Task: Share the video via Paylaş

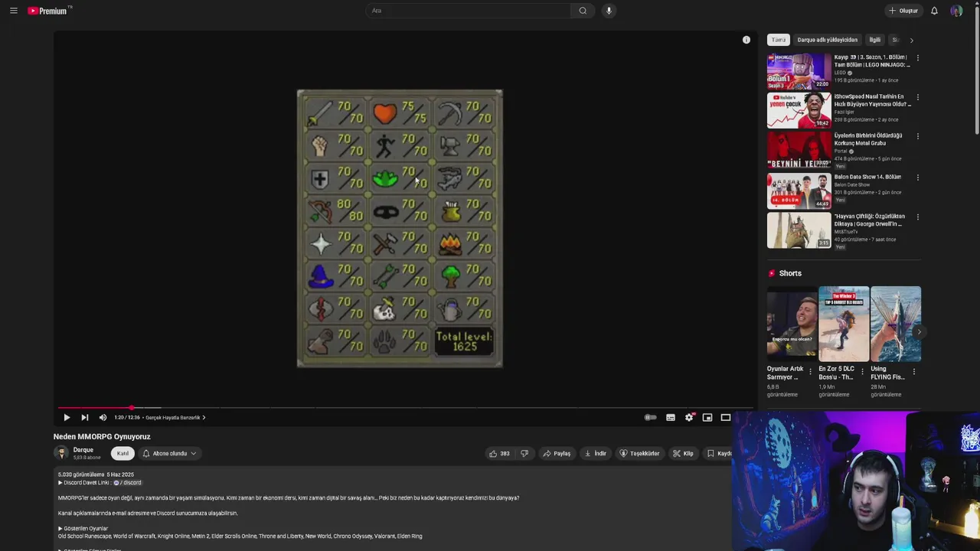Action: [x=557, y=453]
